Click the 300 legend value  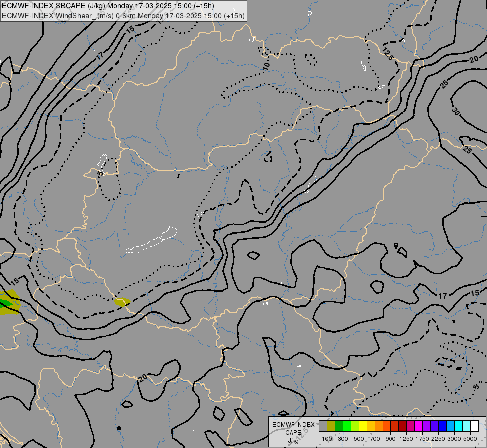(x=343, y=439)
